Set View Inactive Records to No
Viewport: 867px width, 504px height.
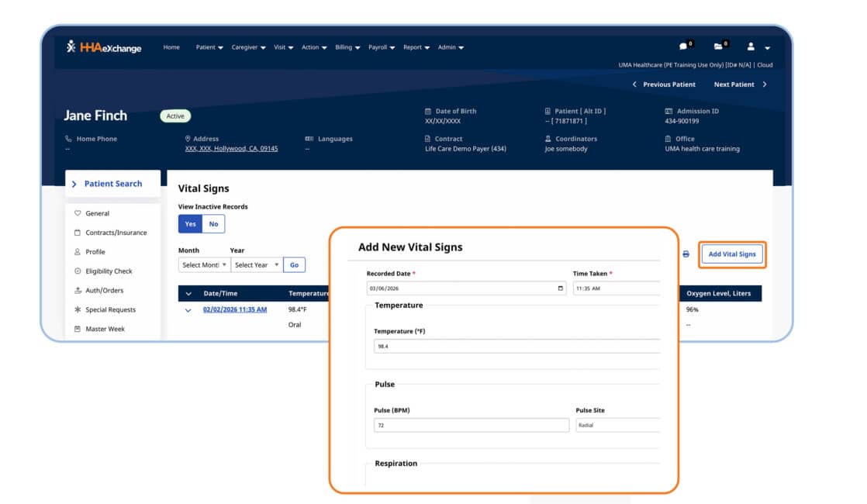pos(213,224)
